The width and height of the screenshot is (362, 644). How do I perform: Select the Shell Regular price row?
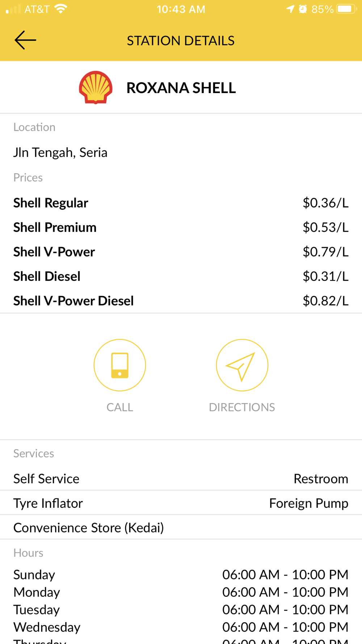(181, 203)
